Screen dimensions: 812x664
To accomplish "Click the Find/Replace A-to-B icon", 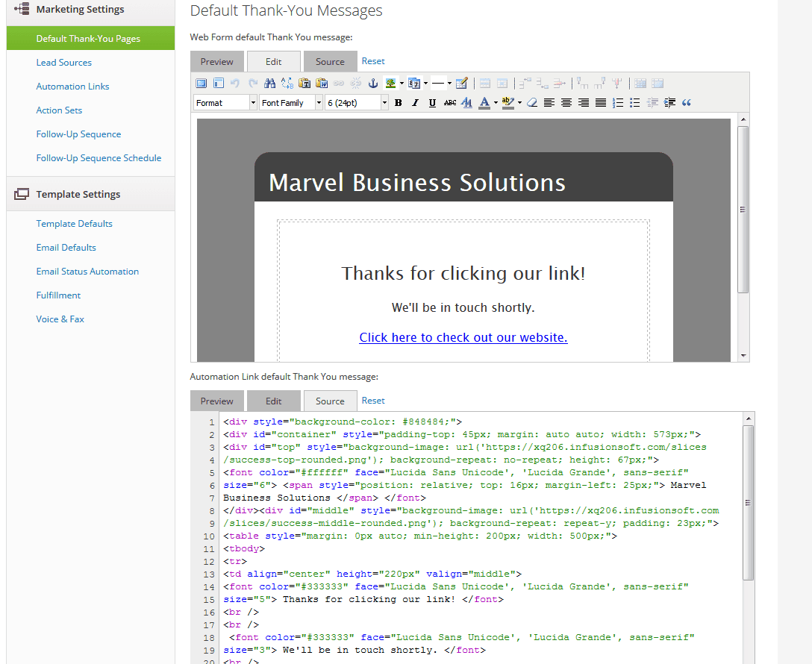I will click(287, 84).
